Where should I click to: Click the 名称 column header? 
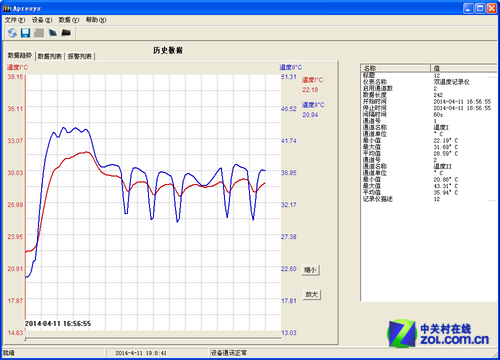pyautogui.click(x=396, y=68)
